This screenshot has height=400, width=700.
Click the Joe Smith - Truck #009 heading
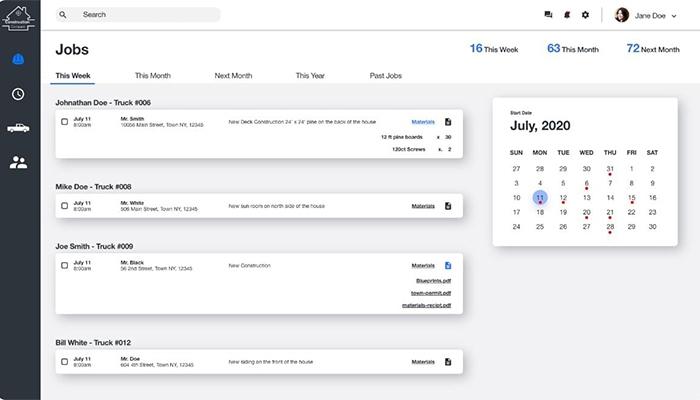(94, 246)
